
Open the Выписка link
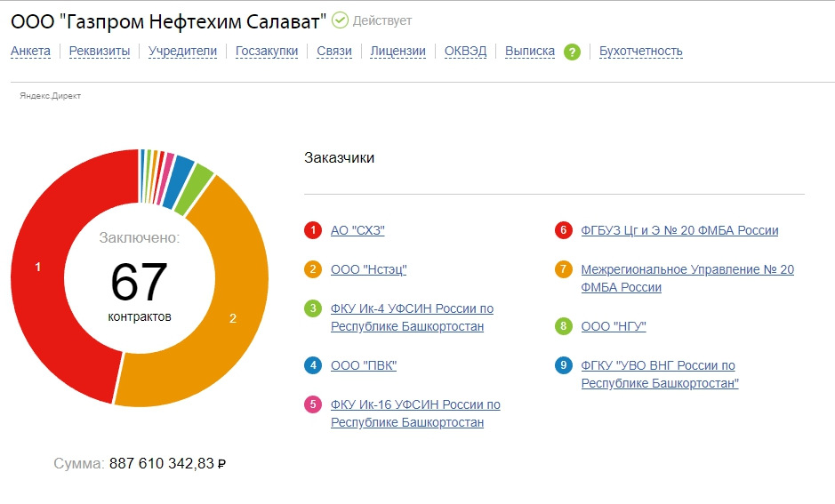point(530,51)
